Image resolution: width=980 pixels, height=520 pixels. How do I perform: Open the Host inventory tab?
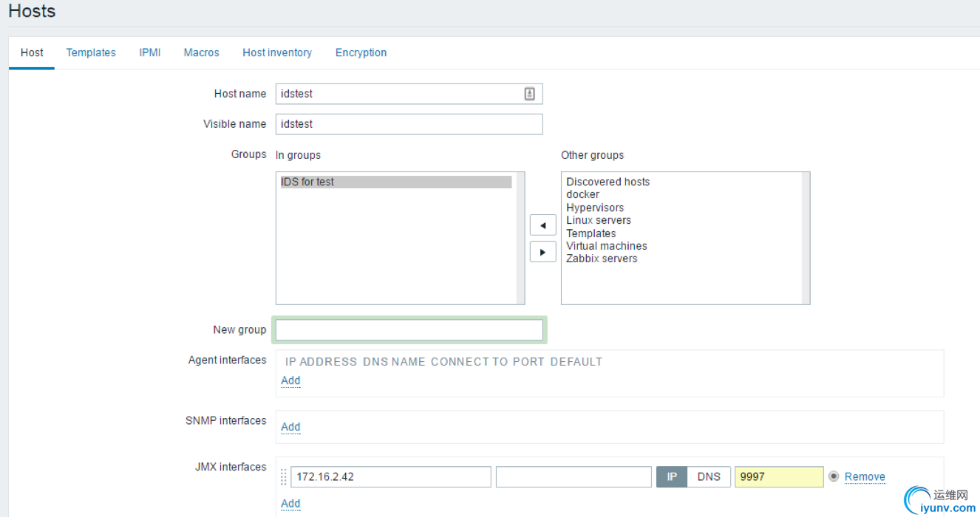tap(277, 52)
